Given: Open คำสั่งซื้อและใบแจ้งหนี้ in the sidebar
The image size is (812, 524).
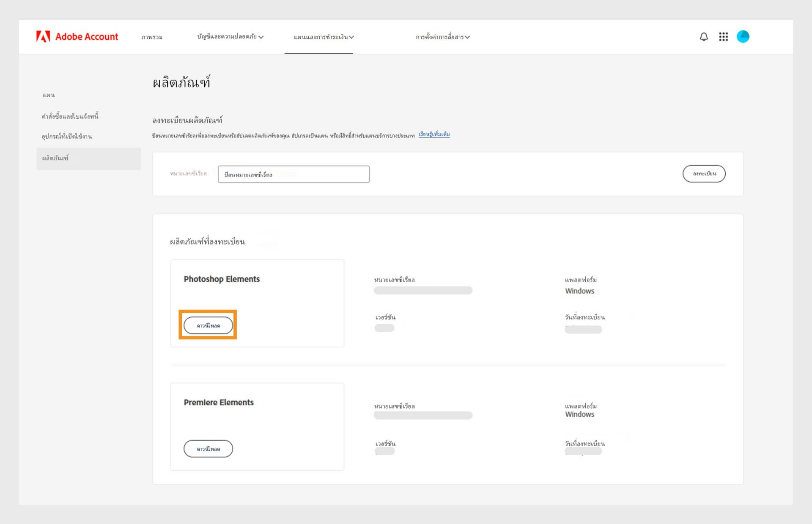Looking at the screenshot, I should (70, 116).
